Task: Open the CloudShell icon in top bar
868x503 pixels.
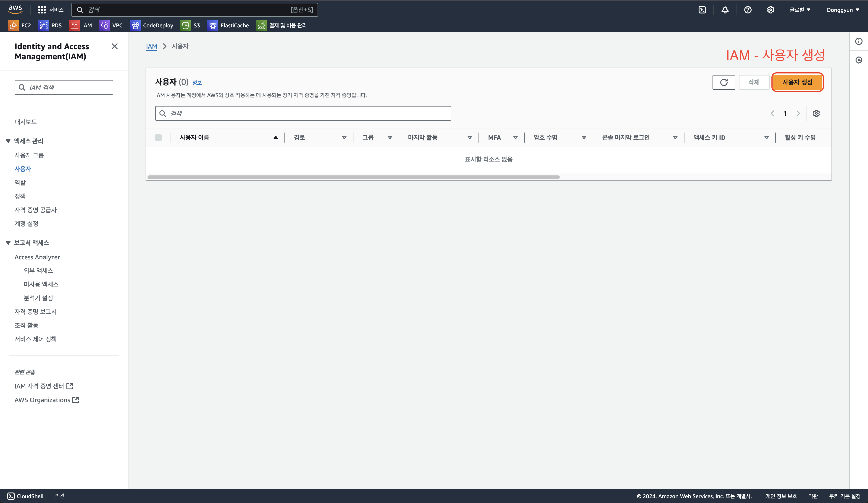Action: (x=702, y=10)
